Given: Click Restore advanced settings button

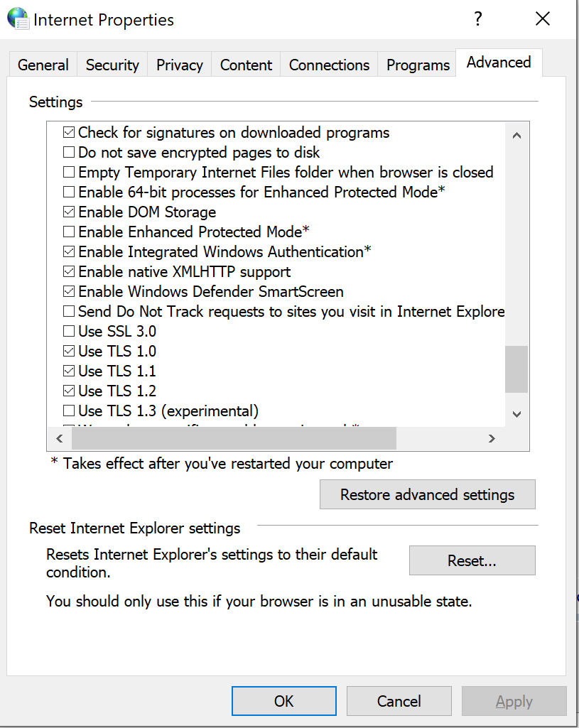Looking at the screenshot, I should (427, 494).
